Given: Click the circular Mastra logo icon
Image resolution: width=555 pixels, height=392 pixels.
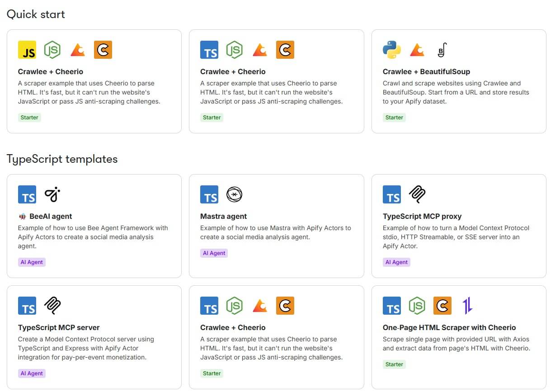Looking at the screenshot, I should [x=235, y=194].
